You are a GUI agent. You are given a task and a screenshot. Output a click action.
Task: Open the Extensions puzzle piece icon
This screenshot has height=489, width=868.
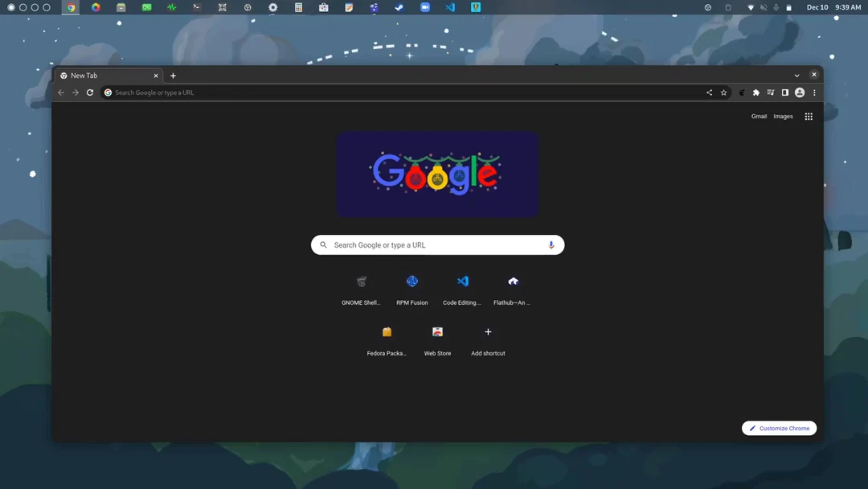(755, 92)
